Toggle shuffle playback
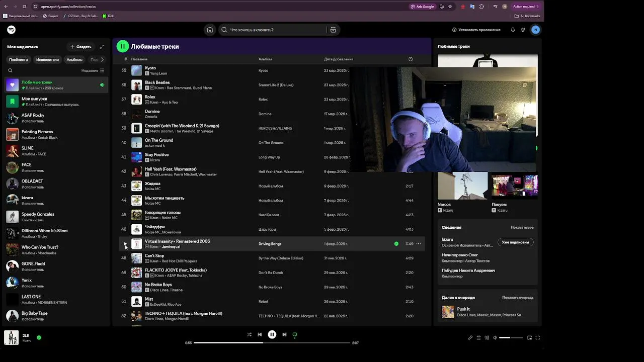Image resolution: width=644 pixels, height=362 pixels. (249, 334)
